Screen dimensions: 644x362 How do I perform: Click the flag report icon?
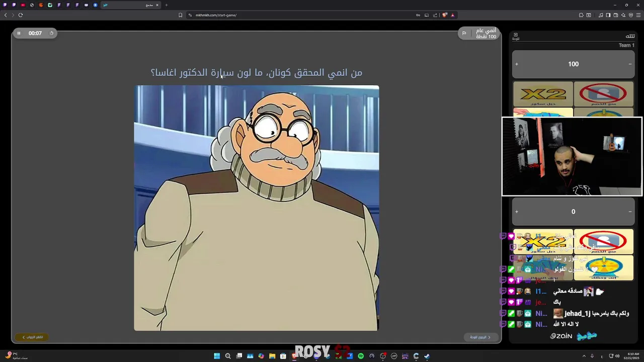click(x=464, y=33)
